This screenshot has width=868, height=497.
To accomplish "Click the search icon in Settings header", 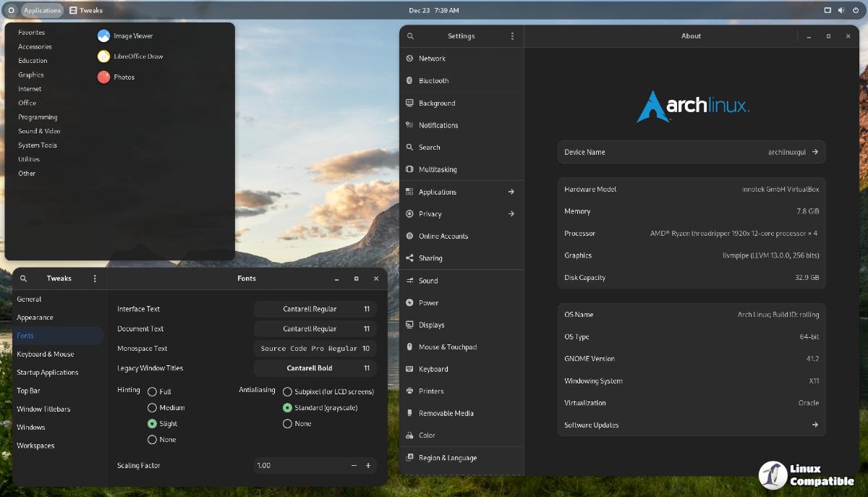I will click(410, 36).
